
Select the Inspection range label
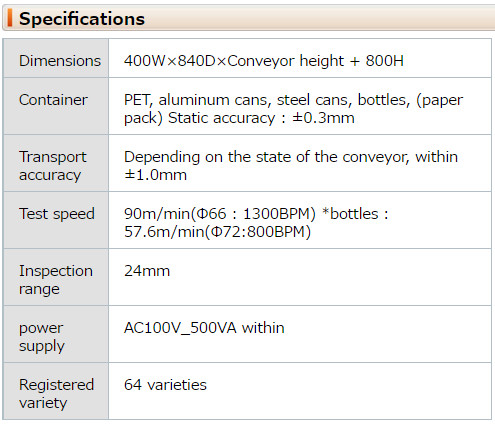pos(56,280)
